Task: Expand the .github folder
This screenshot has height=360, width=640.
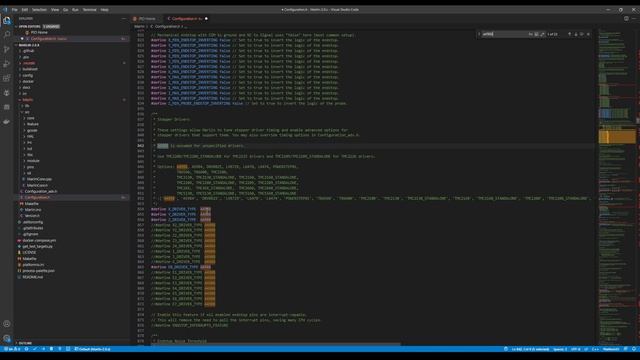Action: pos(29,51)
